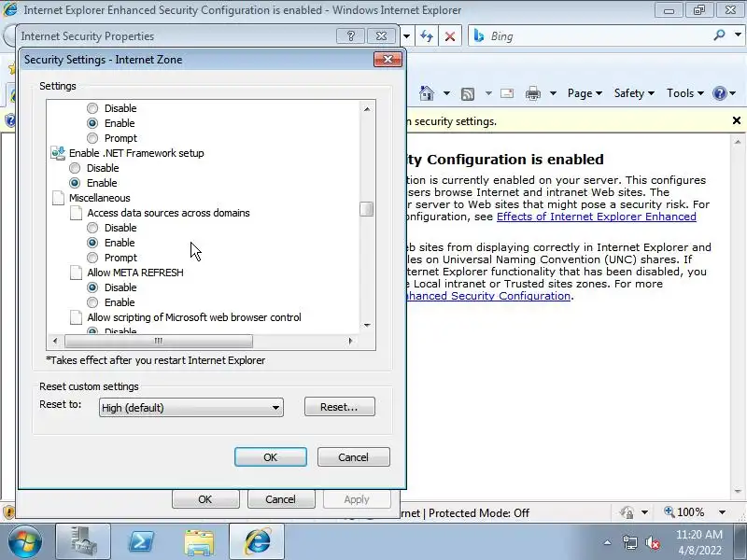Open the Safety menu
The height and width of the screenshot is (560, 747).
pos(634,93)
